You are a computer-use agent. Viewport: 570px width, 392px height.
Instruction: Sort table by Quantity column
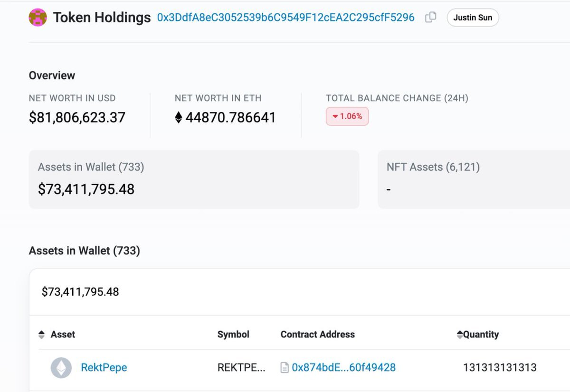click(x=477, y=335)
